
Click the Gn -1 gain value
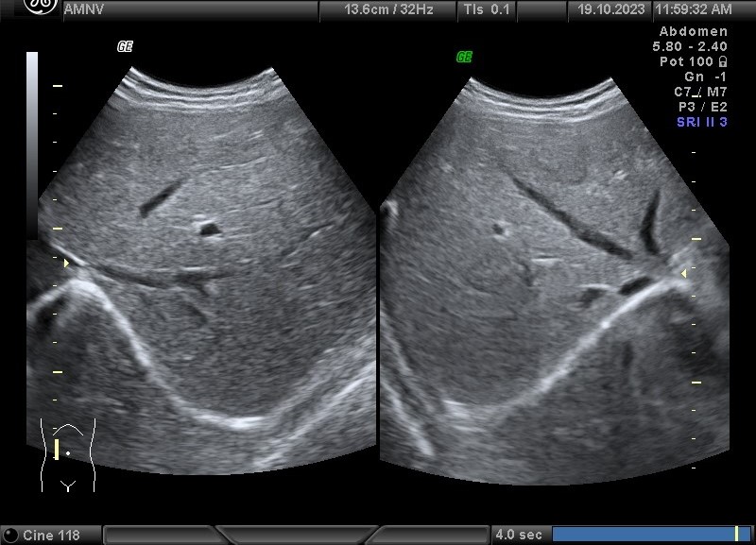pyautogui.click(x=705, y=77)
